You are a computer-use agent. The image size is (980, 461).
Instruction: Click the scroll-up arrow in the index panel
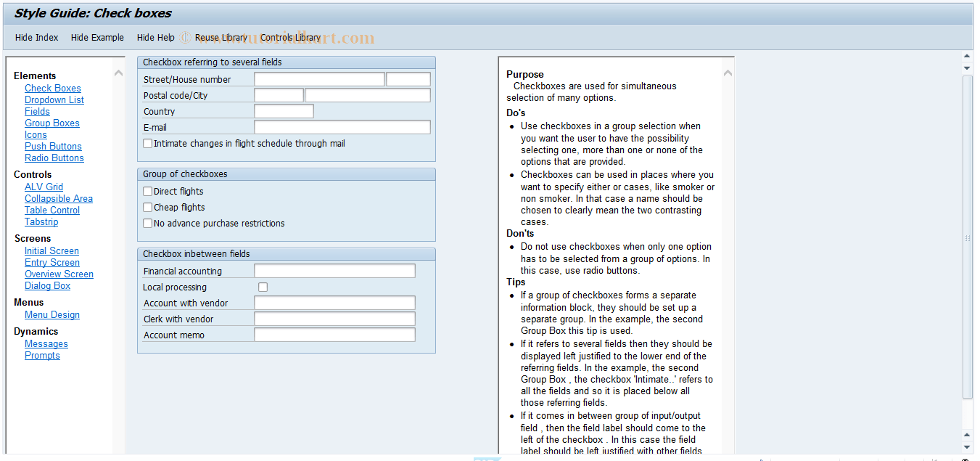118,72
